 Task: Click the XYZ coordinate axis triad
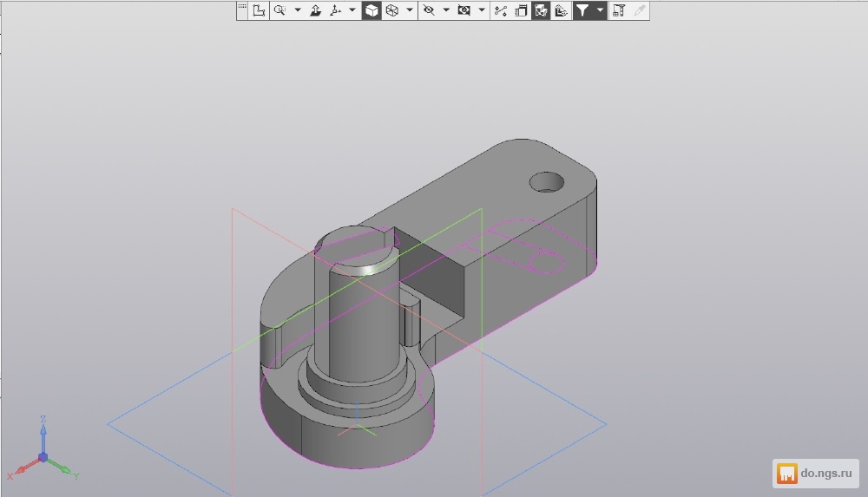click(x=43, y=448)
